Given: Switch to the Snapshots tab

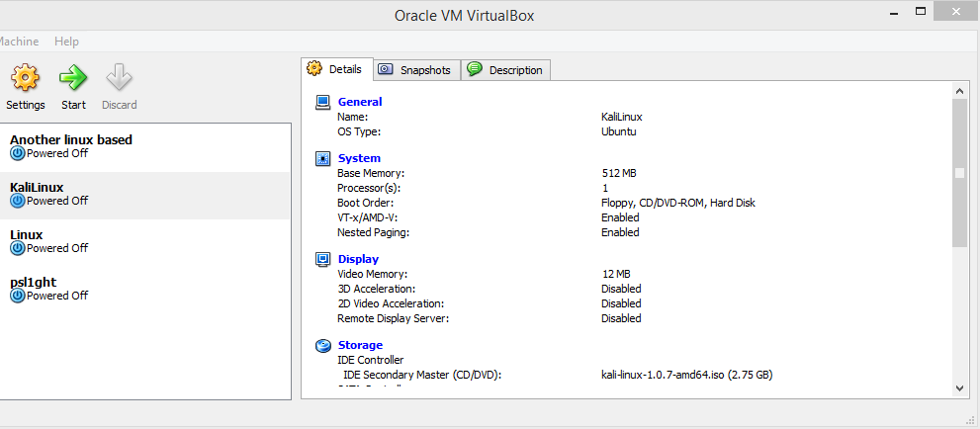Looking at the screenshot, I should (417, 70).
